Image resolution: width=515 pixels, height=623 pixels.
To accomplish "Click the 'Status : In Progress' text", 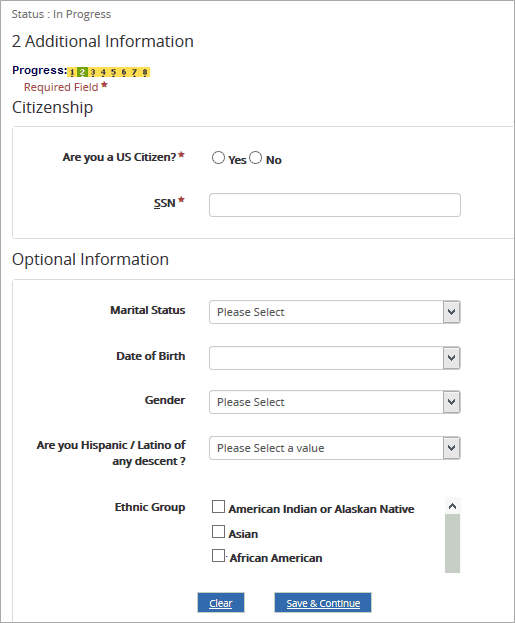I will tap(61, 14).
